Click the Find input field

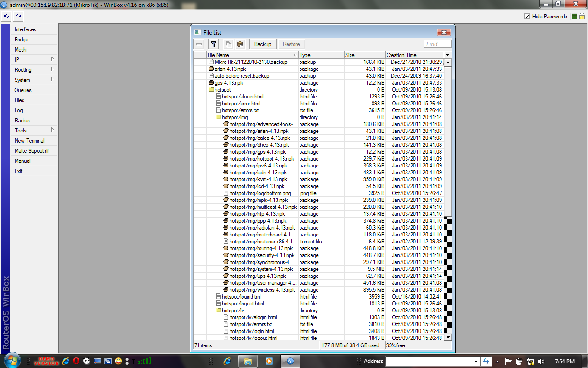pos(438,44)
